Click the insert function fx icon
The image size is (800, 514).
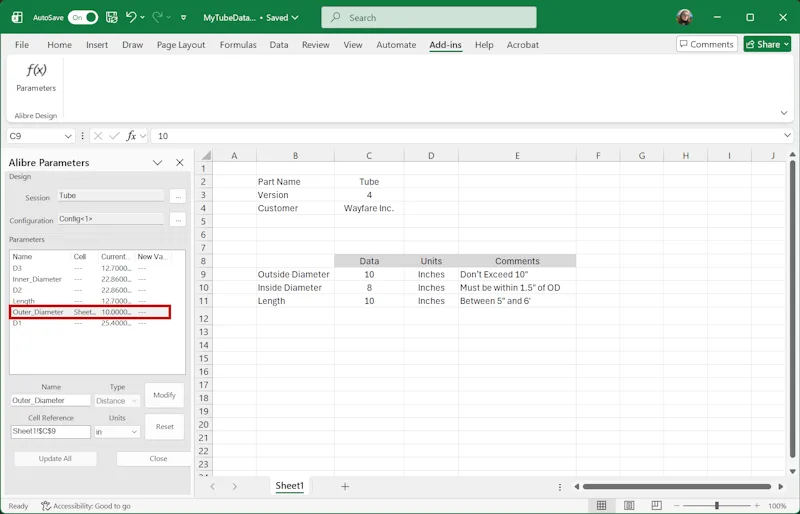131,136
